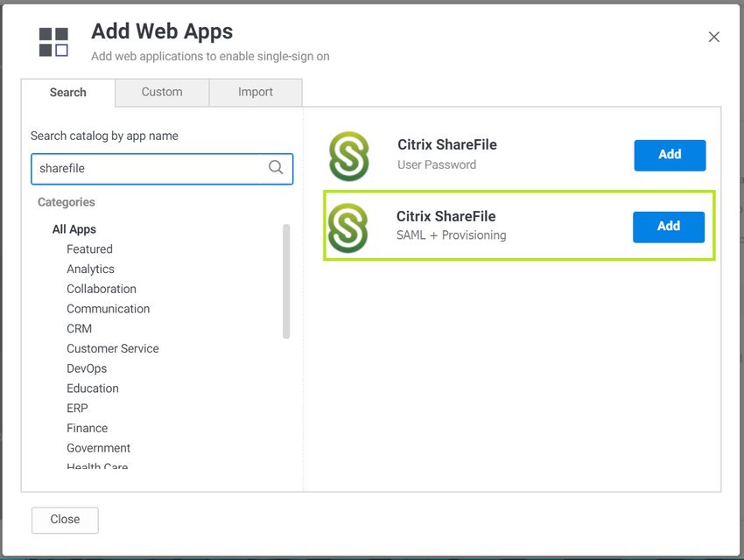This screenshot has width=744, height=560.
Task: Select the Featured category
Action: tap(89, 249)
